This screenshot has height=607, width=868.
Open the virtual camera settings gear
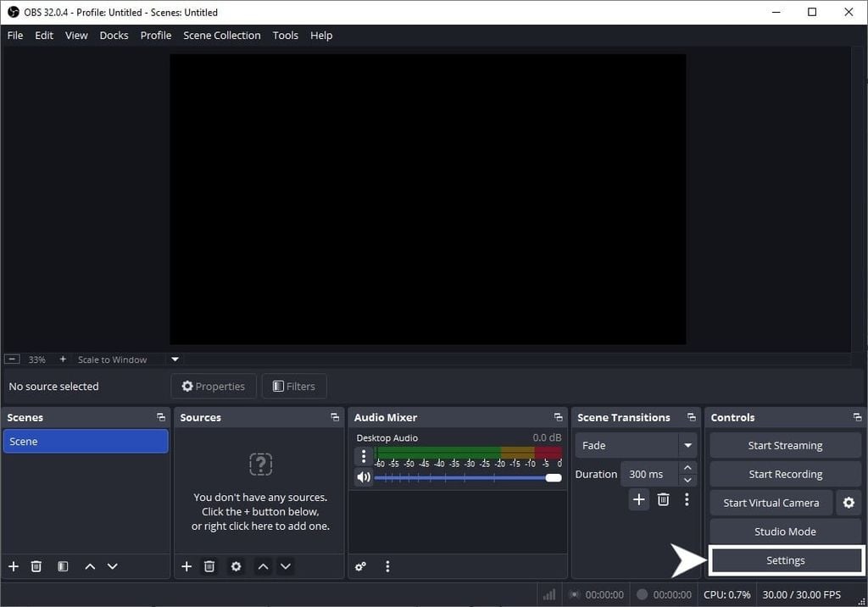point(849,503)
